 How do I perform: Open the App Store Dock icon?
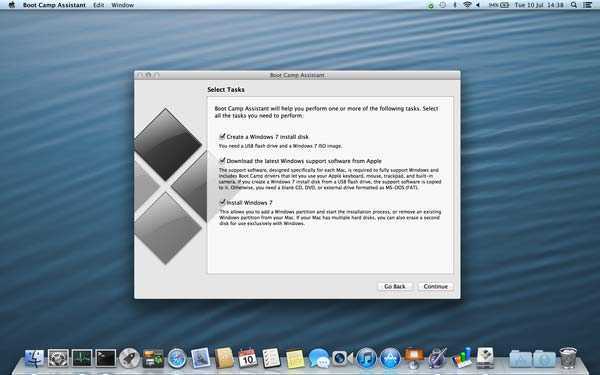(390, 359)
